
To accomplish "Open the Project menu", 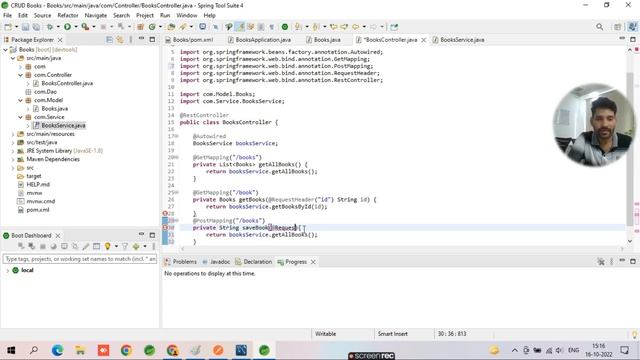I will point(145,15).
